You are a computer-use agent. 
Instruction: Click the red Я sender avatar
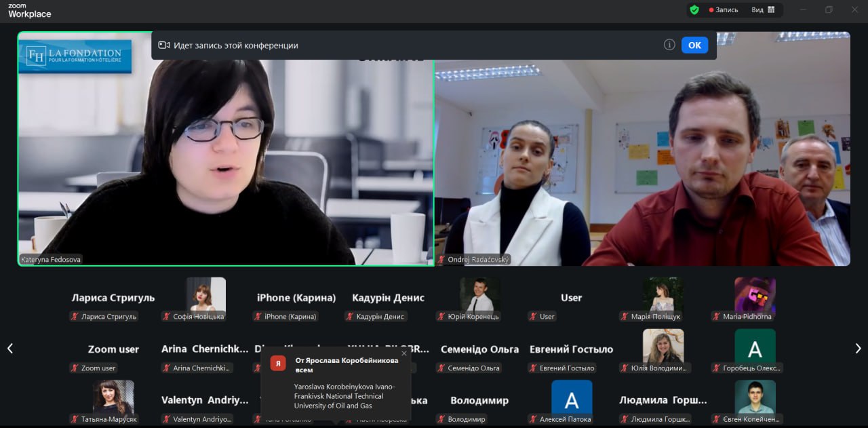tap(278, 363)
